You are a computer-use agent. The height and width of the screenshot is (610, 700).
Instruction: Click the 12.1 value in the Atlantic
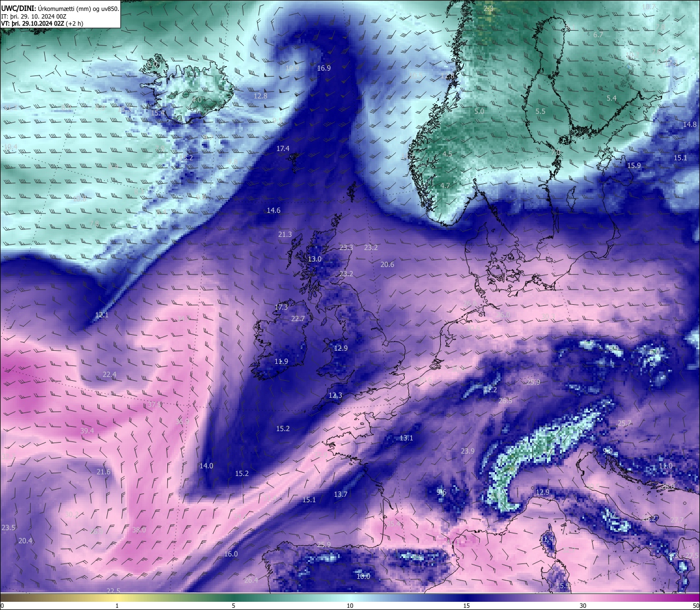[102, 315]
